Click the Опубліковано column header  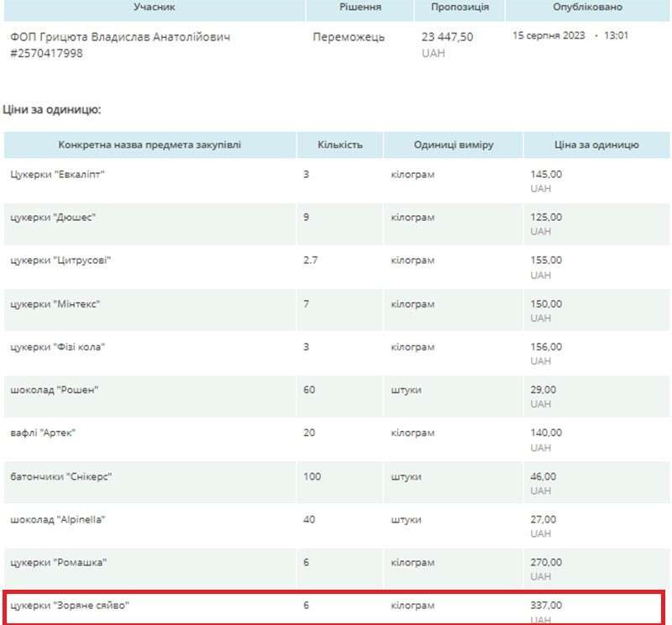click(587, 7)
